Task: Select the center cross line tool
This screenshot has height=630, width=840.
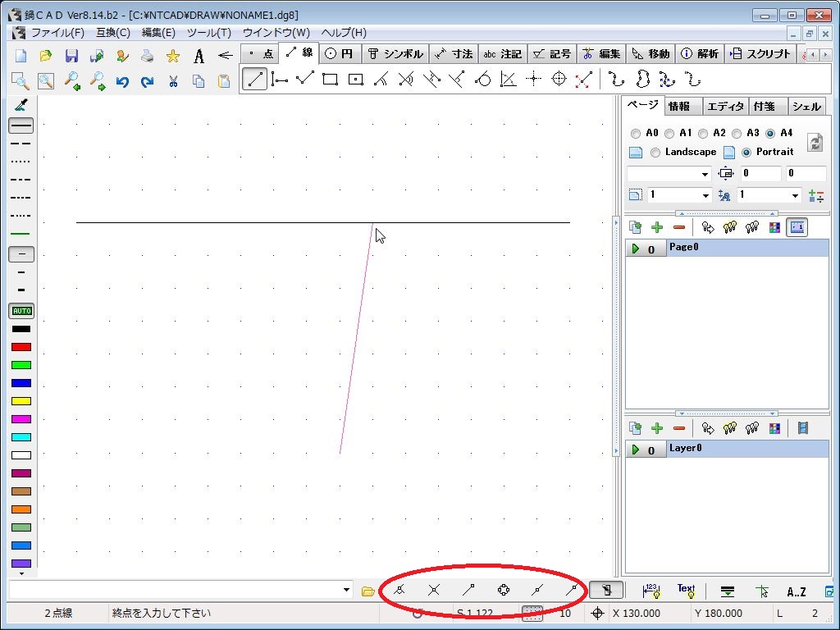Action: (533, 80)
